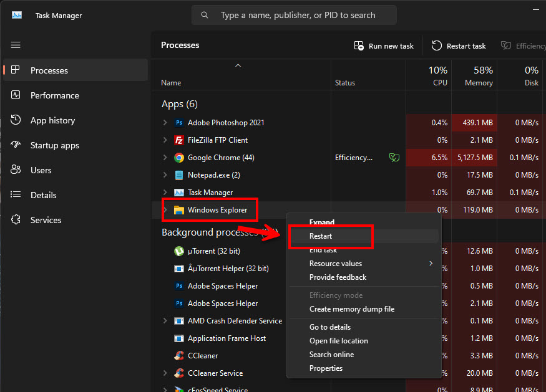Sort processes by Disk column
The image size is (546, 392).
click(520, 76)
